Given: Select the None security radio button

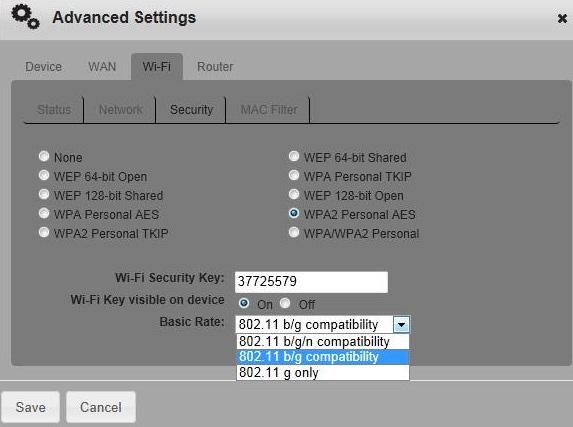Looking at the screenshot, I should (44, 156).
